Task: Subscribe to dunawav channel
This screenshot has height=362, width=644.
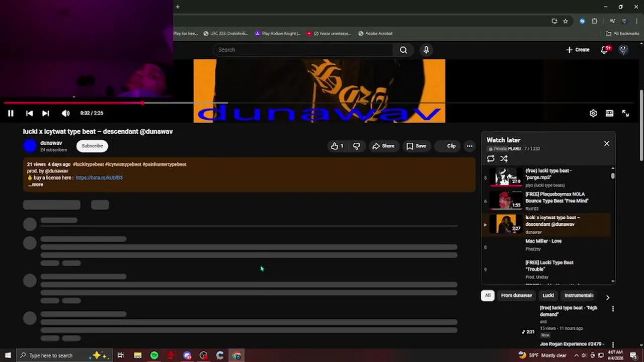Action: (x=92, y=146)
